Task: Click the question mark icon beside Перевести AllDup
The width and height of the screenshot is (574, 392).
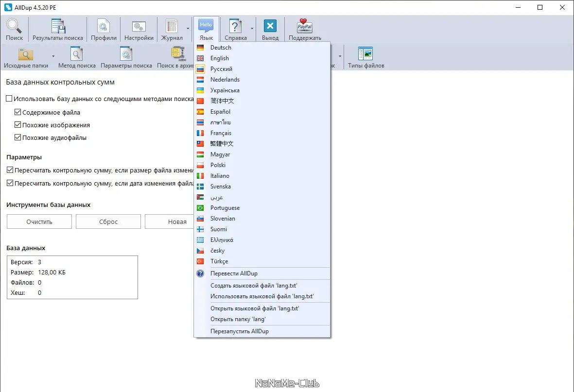Action: coord(200,273)
